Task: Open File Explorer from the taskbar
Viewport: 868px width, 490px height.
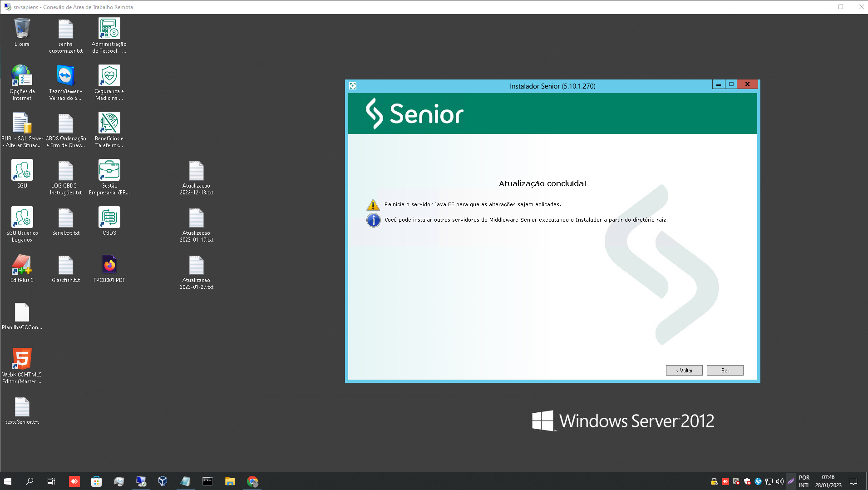Action: pyautogui.click(x=230, y=481)
